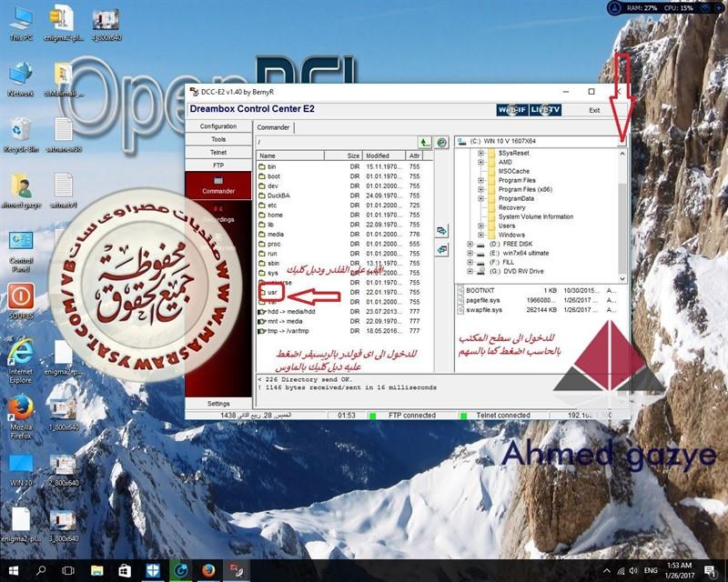Expand the Windows folder node
Image resolution: width=728 pixels, height=582 pixels.
(480, 235)
